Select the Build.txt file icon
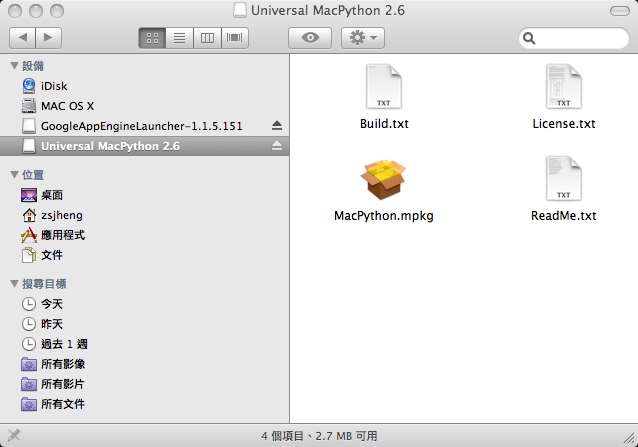Viewport: 638px width, 447px height. (384, 86)
